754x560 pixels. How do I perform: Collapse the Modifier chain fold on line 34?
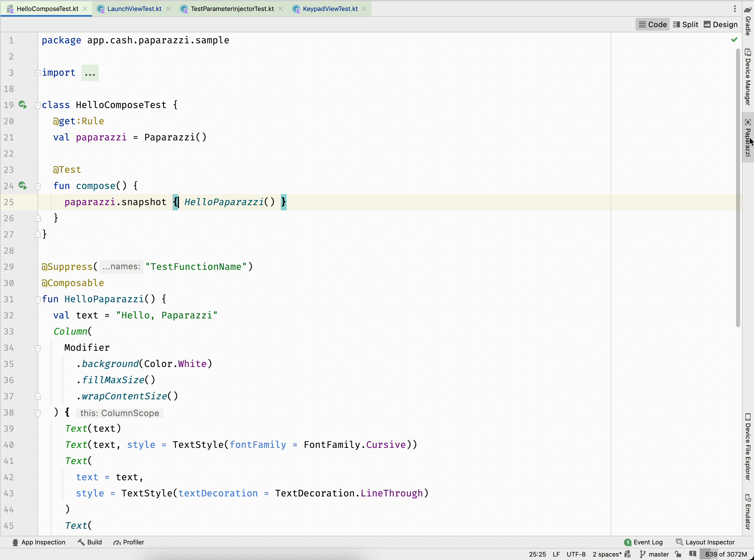point(38,348)
